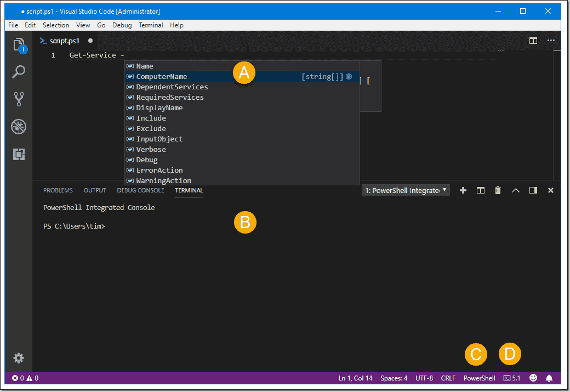Choose the Debug parameter in the suggestion list
Screen dimensions: 570x392
coord(242,160)
